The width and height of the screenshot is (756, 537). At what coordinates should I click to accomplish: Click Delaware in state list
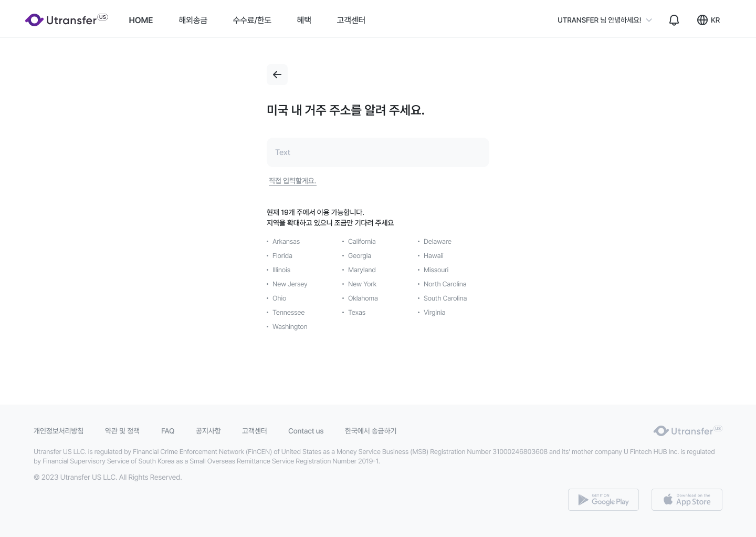[437, 242]
